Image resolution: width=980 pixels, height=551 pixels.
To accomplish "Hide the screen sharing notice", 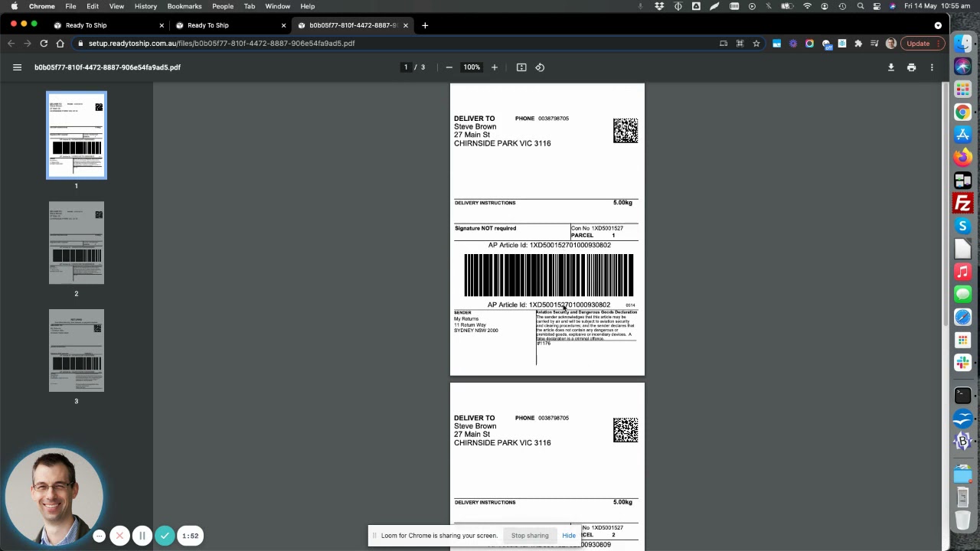I will (x=569, y=536).
